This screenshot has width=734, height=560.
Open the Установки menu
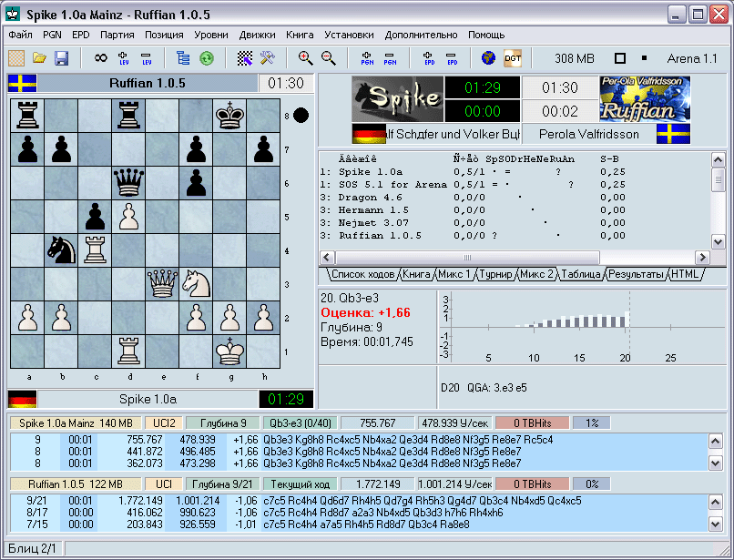[x=349, y=35]
